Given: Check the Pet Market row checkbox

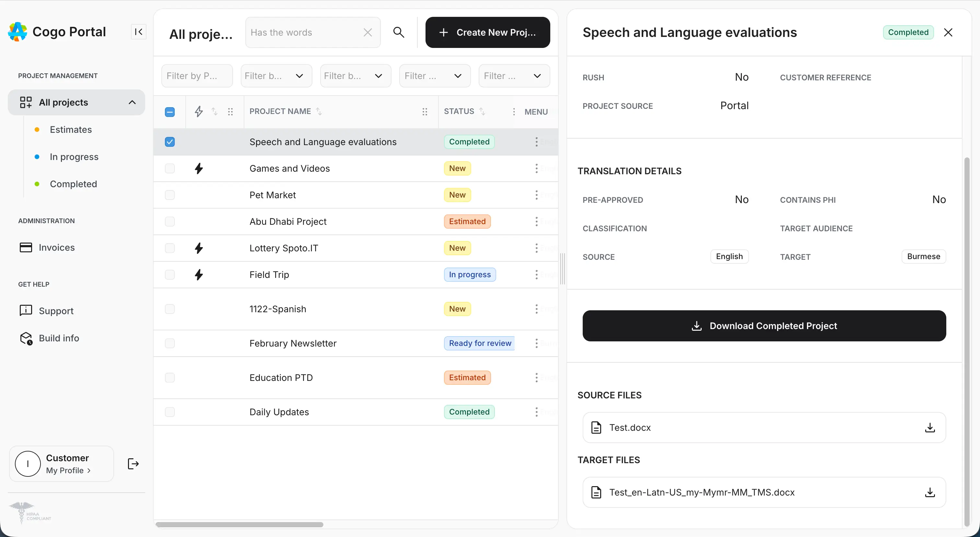Looking at the screenshot, I should [170, 195].
